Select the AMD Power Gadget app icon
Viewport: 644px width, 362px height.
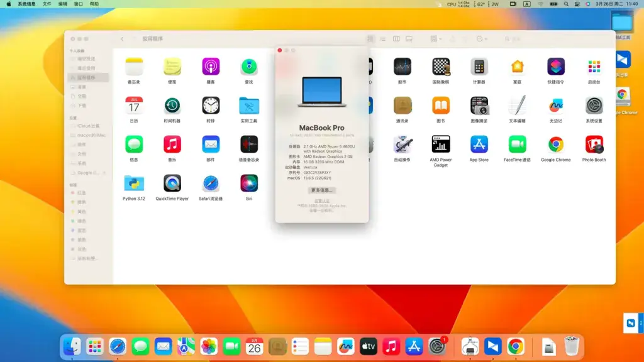tap(441, 145)
